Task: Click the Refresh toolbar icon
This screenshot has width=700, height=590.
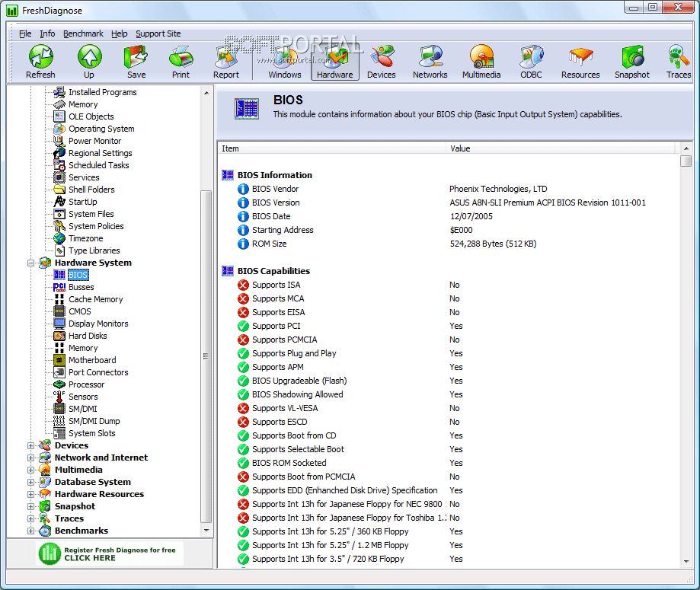Action: pyautogui.click(x=40, y=62)
